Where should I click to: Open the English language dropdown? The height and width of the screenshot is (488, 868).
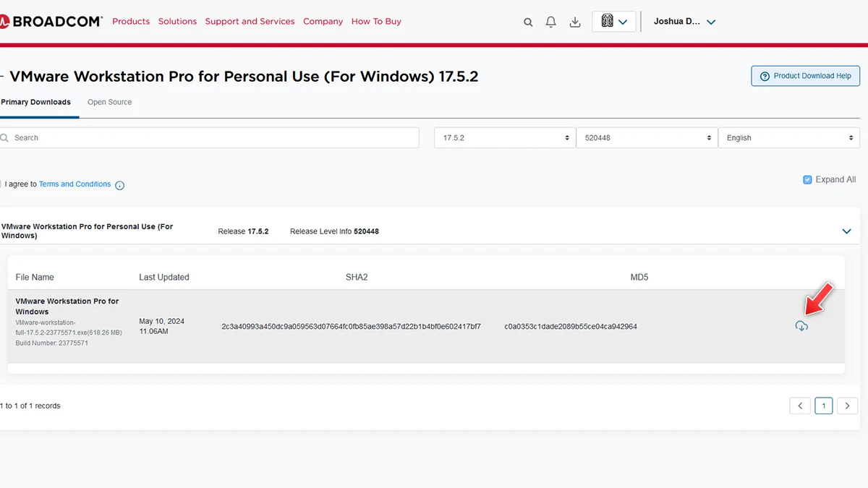pyautogui.click(x=789, y=137)
